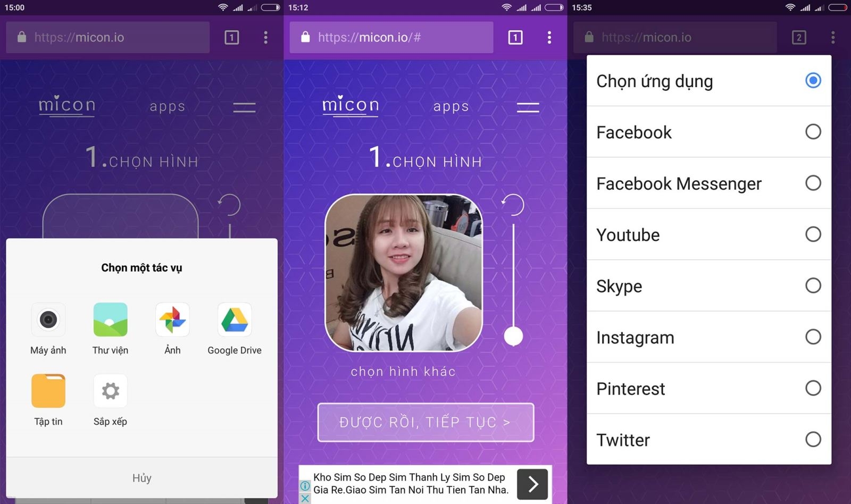Pick Google Drive icon in chooser
This screenshot has width=851, height=504.
coord(235,320)
